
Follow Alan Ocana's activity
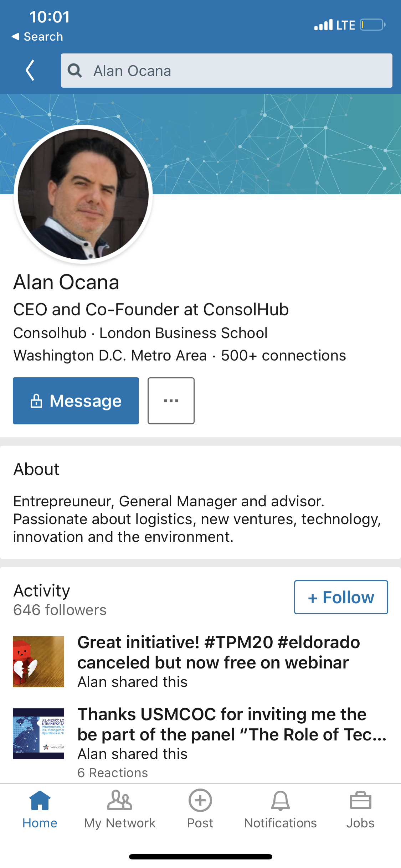point(341,597)
